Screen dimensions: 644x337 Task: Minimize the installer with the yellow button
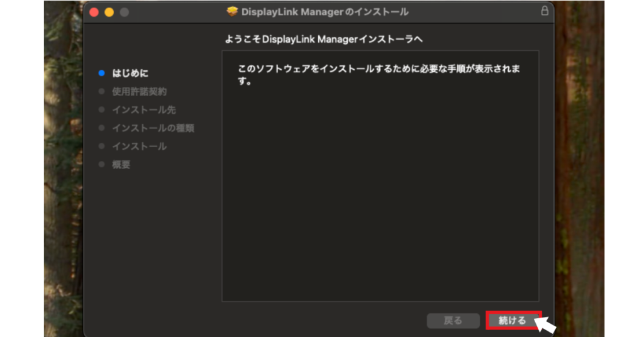click(109, 12)
